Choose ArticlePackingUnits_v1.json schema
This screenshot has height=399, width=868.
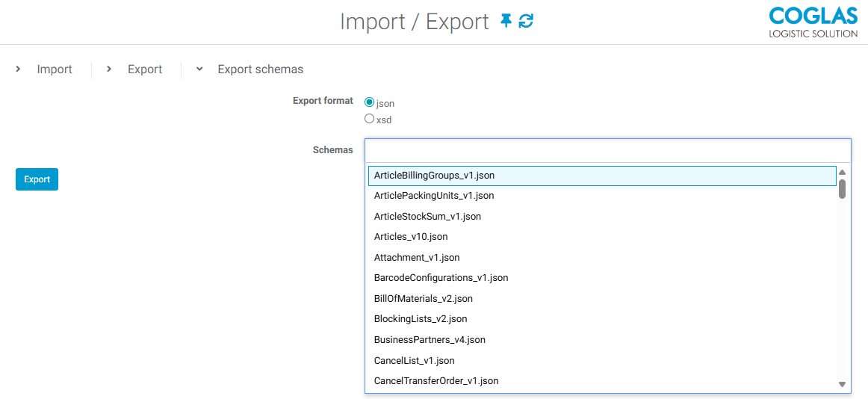point(434,196)
